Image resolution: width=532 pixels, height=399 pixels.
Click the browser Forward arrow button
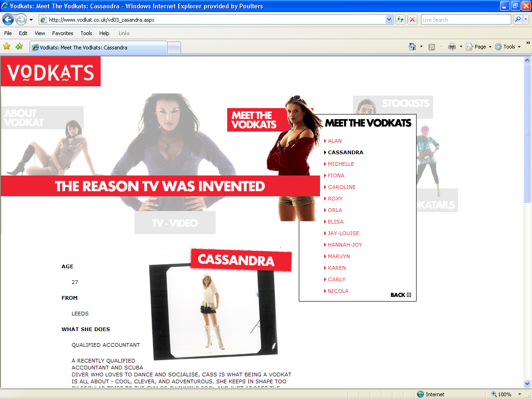click(x=21, y=20)
